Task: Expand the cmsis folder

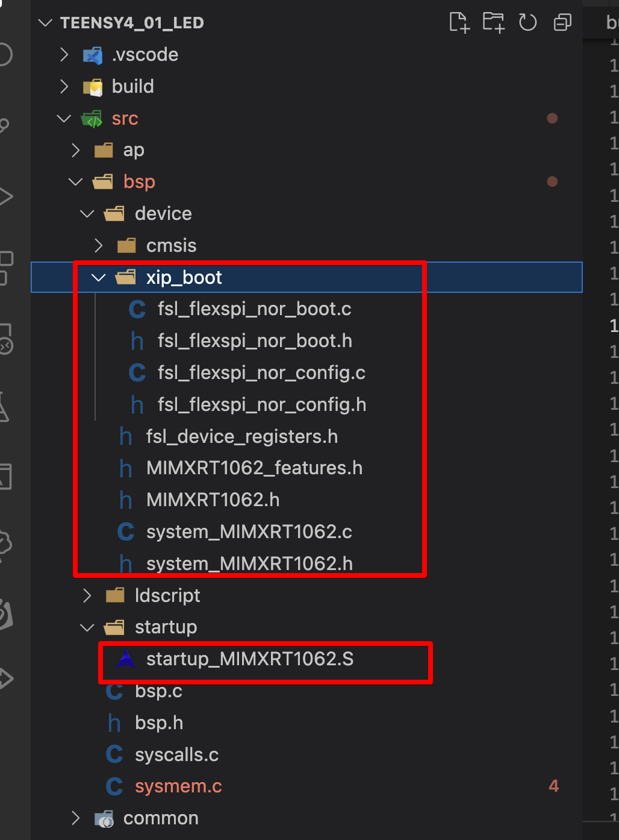Action: (x=98, y=245)
